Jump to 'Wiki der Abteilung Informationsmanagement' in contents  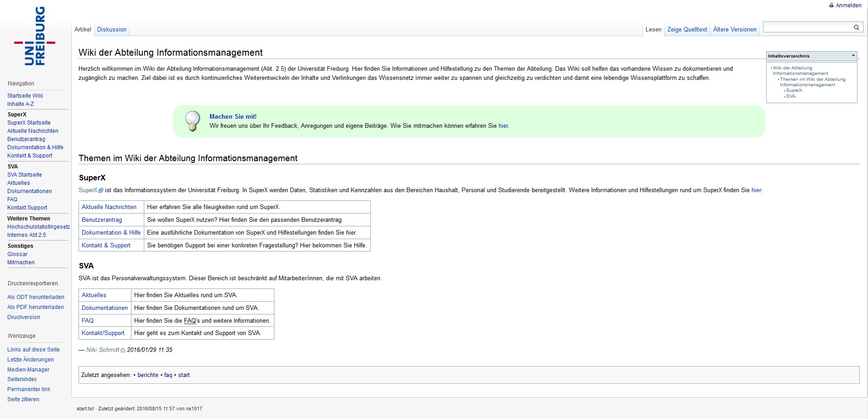click(800, 71)
